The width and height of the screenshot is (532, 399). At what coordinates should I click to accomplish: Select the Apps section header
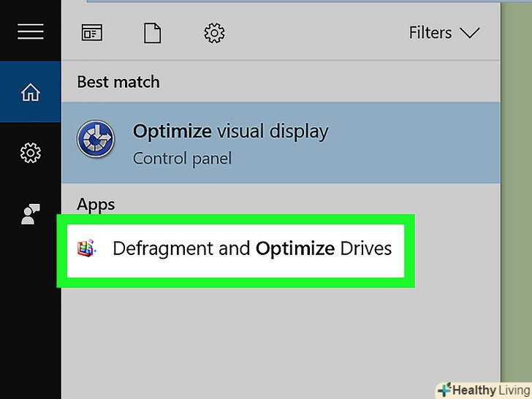(96, 205)
